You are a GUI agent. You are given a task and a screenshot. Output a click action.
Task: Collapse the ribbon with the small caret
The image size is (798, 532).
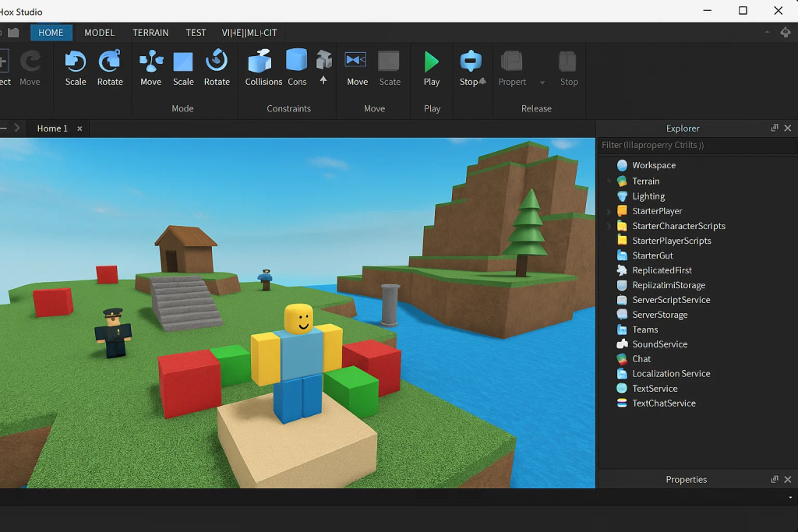point(767,33)
